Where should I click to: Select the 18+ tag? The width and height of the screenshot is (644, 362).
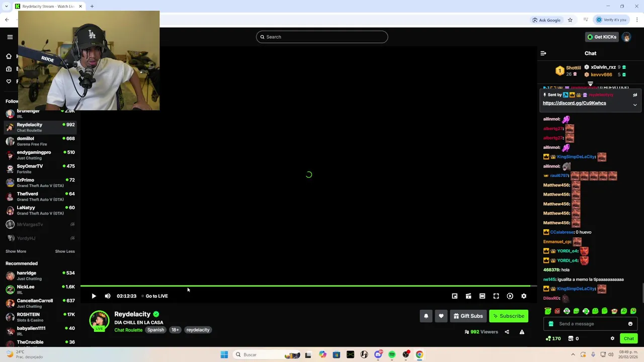[x=175, y=330]
